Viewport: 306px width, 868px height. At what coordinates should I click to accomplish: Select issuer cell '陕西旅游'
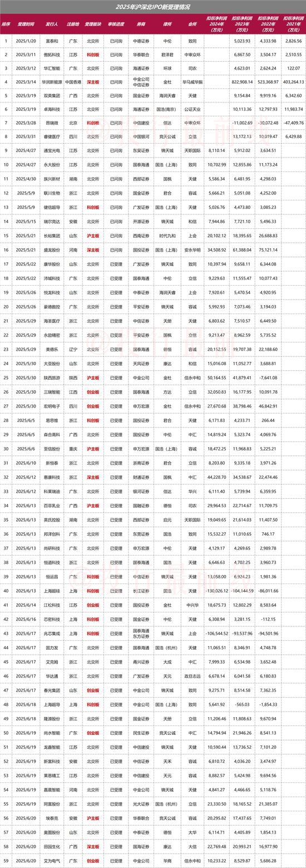pyautogui.click(x=52, y=378)
